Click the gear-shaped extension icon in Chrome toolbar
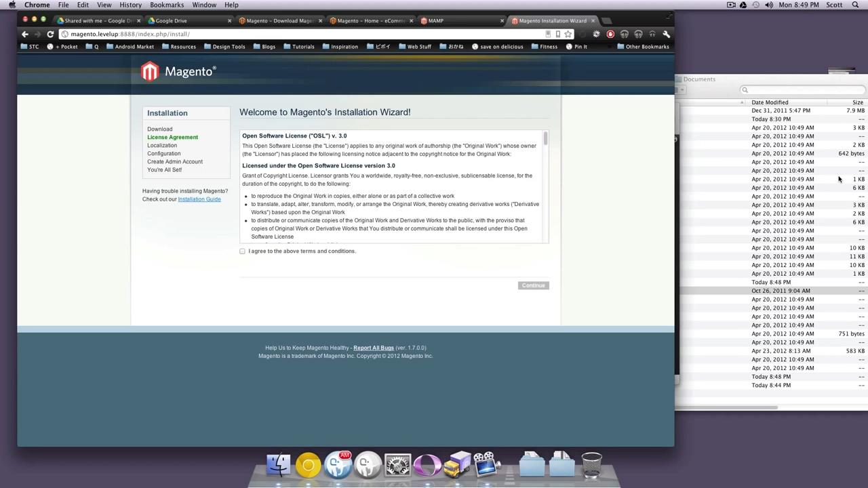Image resolution: width=868 pixels, height=488 pixels. pos(596,34)
